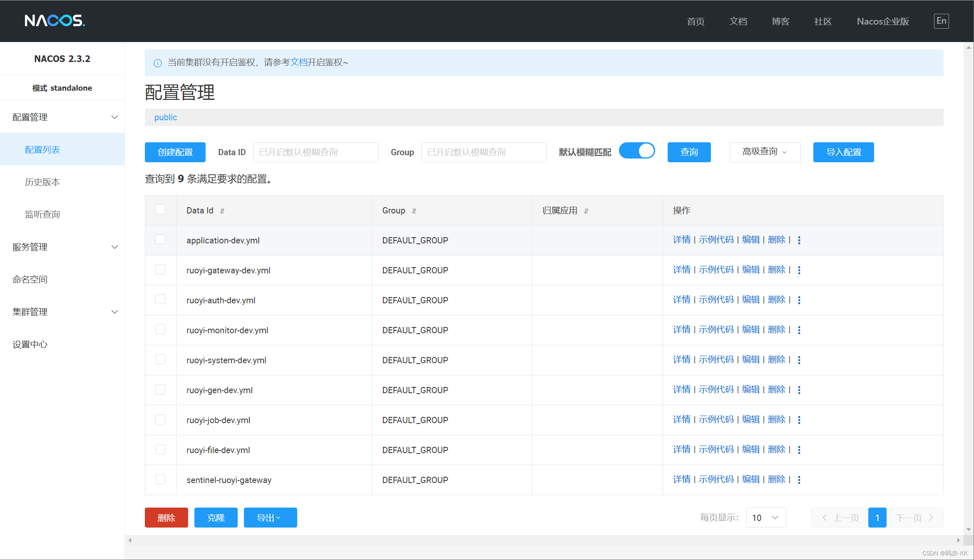974x560 pixels.
Task: Toggle the select-all checkbox in table header
Action: pos(160,209)
